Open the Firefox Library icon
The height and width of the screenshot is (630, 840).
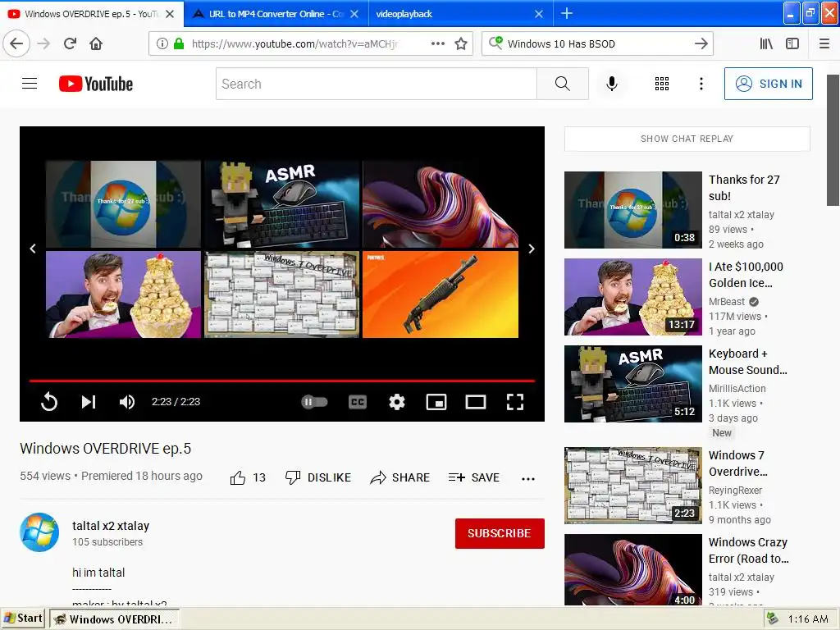(766, 43)
